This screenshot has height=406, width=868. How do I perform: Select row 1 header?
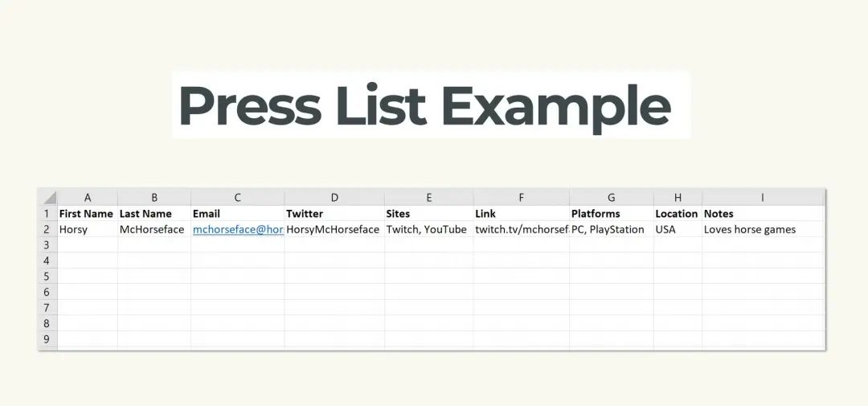coord(48,214)
